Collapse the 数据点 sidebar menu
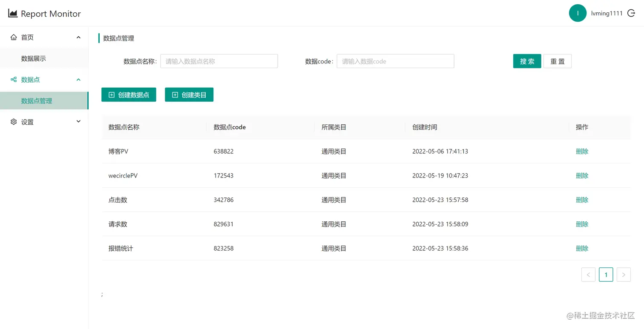 click(x=78, y=79)
